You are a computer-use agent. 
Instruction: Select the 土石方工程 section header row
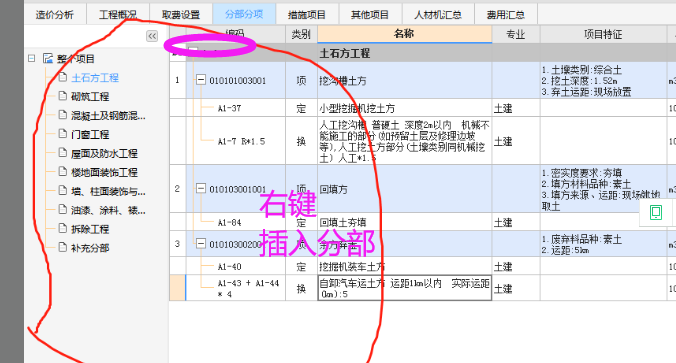point(422,53)
